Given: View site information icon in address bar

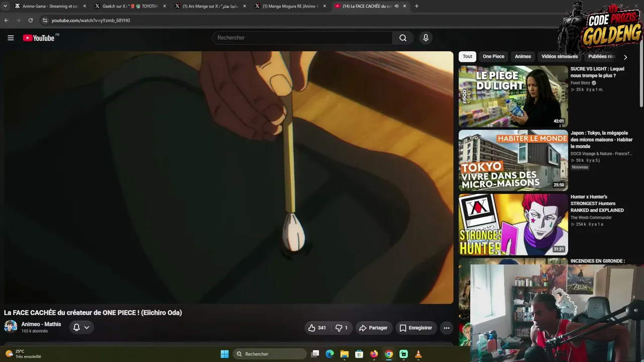Looking at the screenshot, I should [45, 20].
